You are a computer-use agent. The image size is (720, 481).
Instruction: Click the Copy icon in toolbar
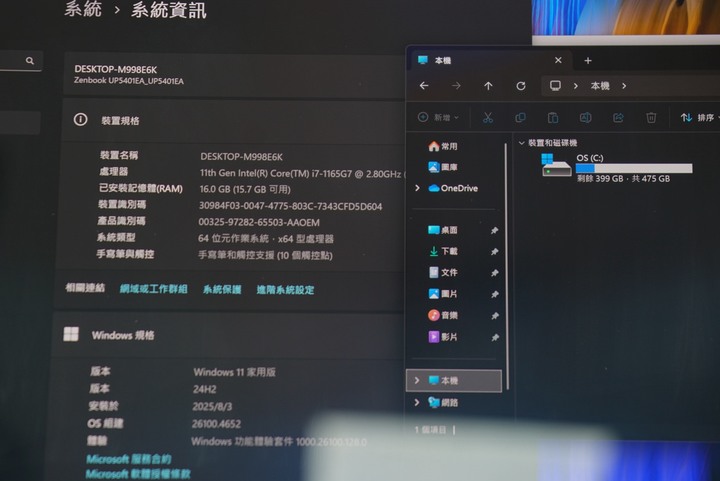coord(520,117)
